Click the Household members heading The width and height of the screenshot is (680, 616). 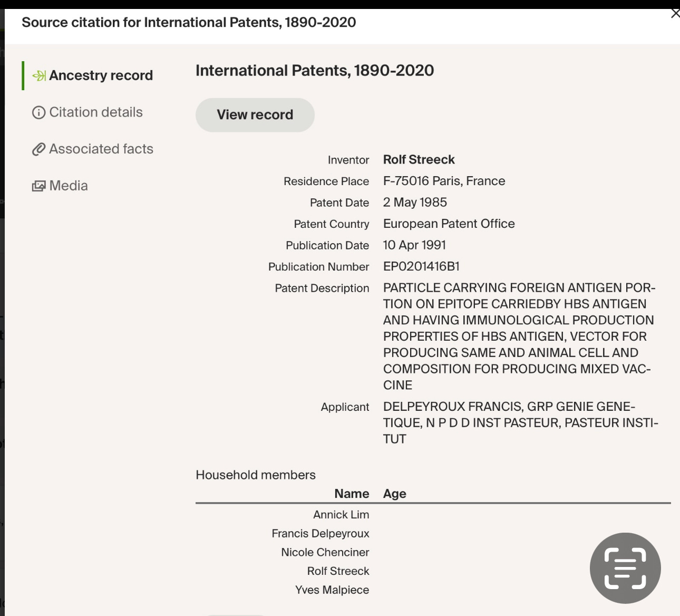256,475
